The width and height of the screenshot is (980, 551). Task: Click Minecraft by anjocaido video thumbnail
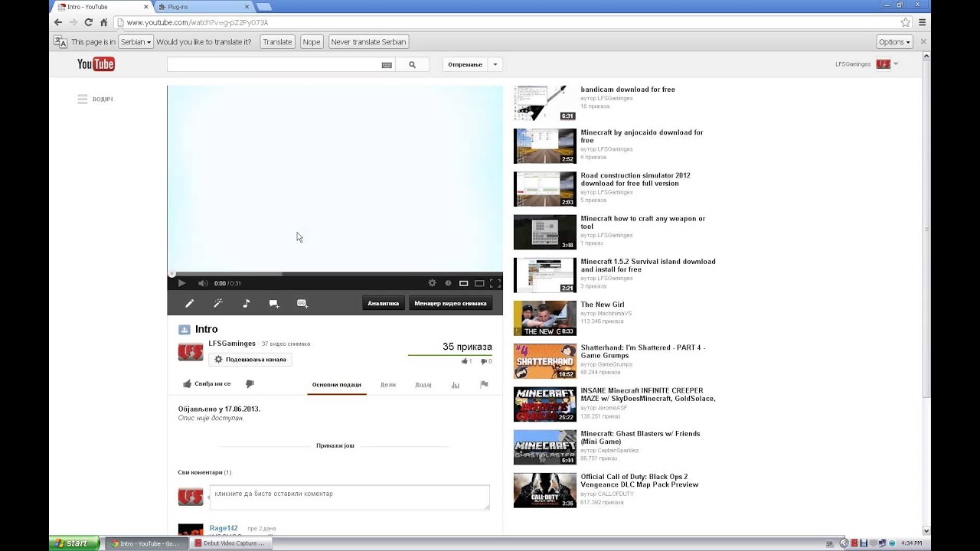tap(545, 146)
